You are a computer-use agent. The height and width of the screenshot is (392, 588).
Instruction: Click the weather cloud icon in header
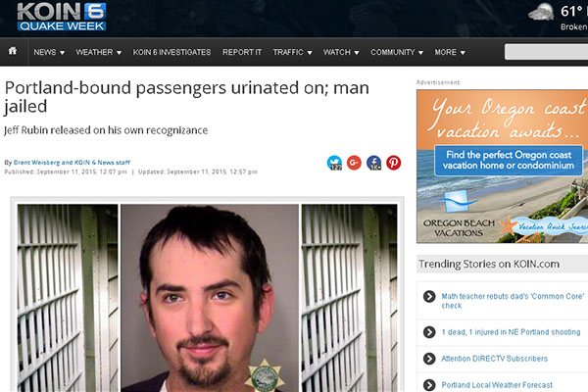point(541,13)
